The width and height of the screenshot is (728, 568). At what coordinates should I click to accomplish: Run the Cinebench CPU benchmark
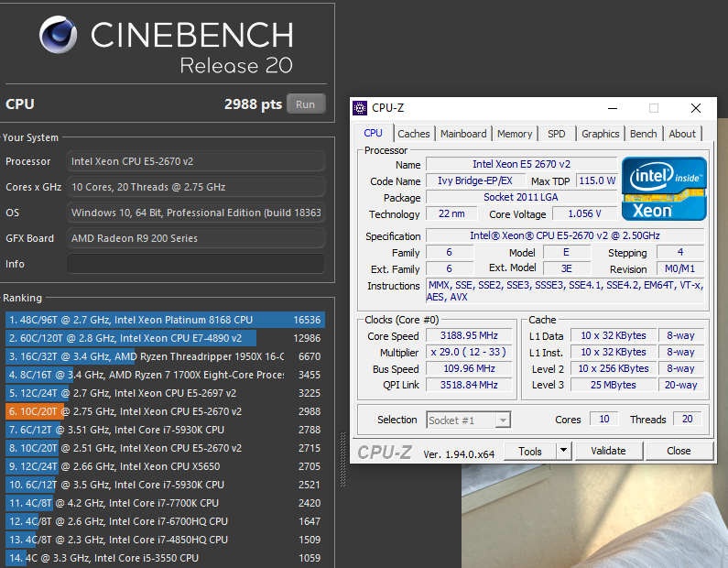(306, 104)
